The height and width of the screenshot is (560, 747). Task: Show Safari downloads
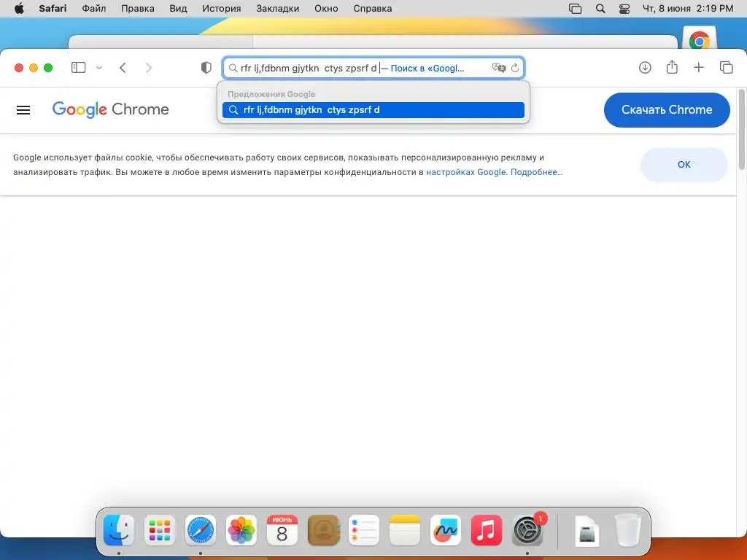pos(645,68)
